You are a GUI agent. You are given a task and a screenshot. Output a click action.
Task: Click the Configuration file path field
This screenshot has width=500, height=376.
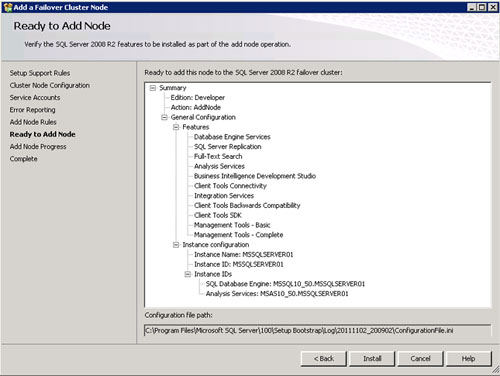pos(317,331)
